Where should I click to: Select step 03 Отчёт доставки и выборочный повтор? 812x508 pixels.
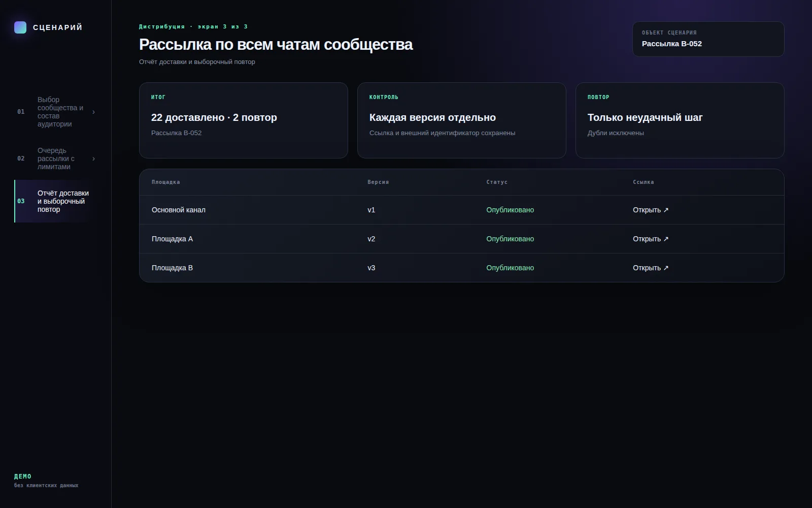point(56,201)
